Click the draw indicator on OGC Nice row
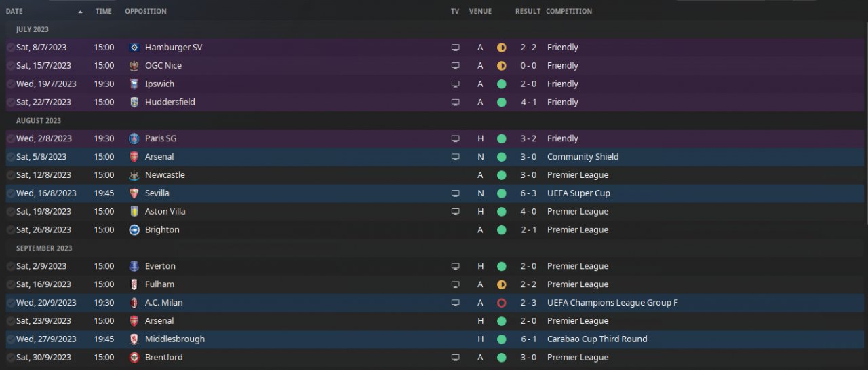 (x=502, y=66)
